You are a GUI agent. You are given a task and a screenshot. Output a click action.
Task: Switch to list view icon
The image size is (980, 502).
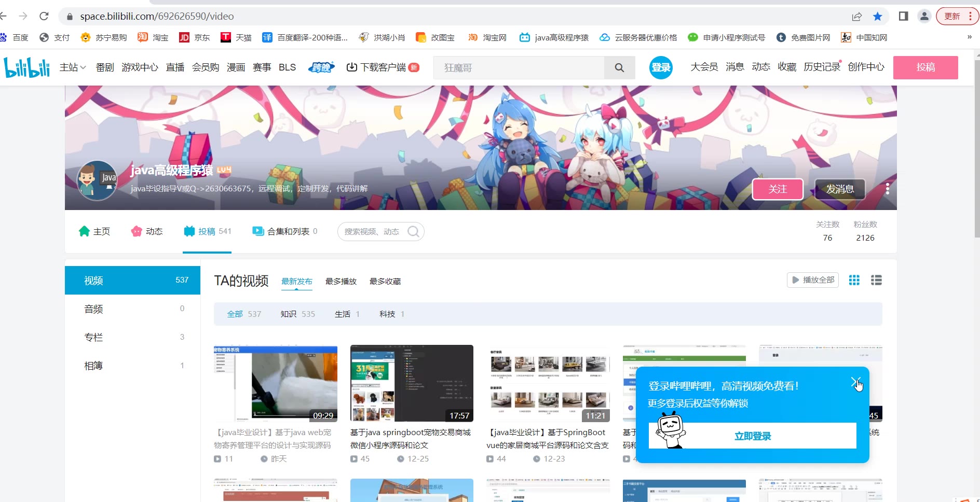[876, 280]
